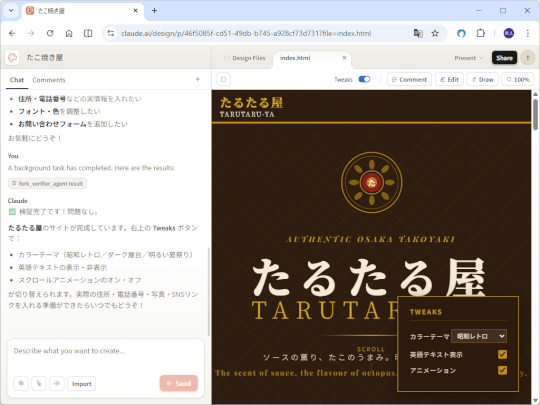Start a new chat with the plus icon
Viewport: 540px width, 405px height.
point(198,79)
